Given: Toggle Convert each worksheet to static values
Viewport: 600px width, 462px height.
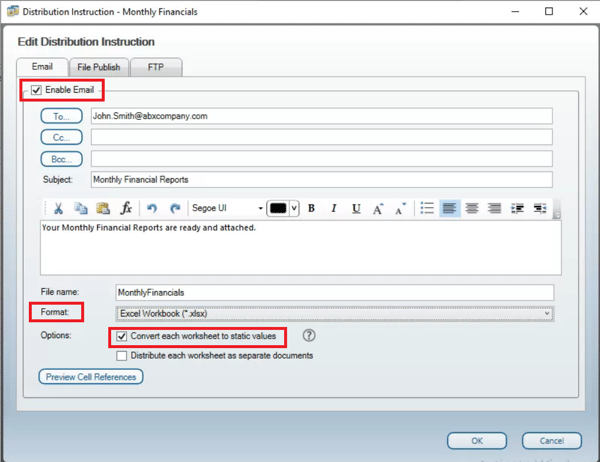Looking at the screenshot, I should (x=122, y=336).
